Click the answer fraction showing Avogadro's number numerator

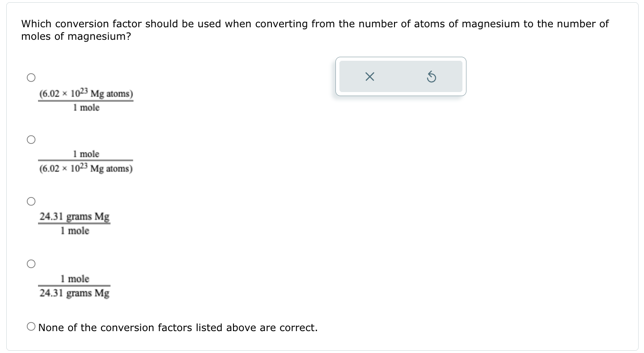86,100
